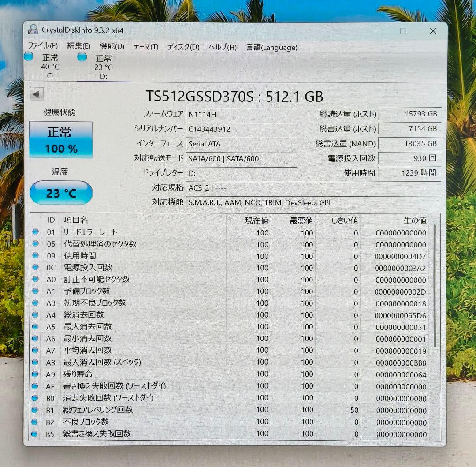This screenshot has height=467, width=476.
Task: Click the 正常 100 % health status button
Action: coord(61,140)
